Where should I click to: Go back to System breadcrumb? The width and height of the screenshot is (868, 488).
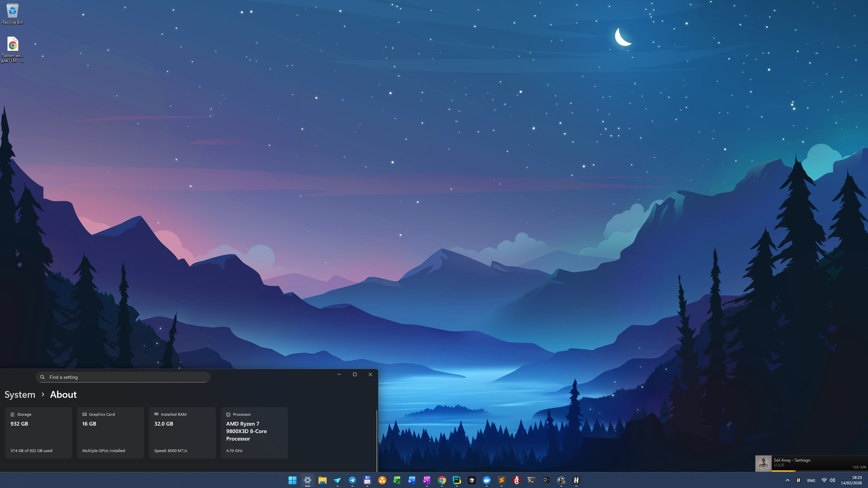20,394
